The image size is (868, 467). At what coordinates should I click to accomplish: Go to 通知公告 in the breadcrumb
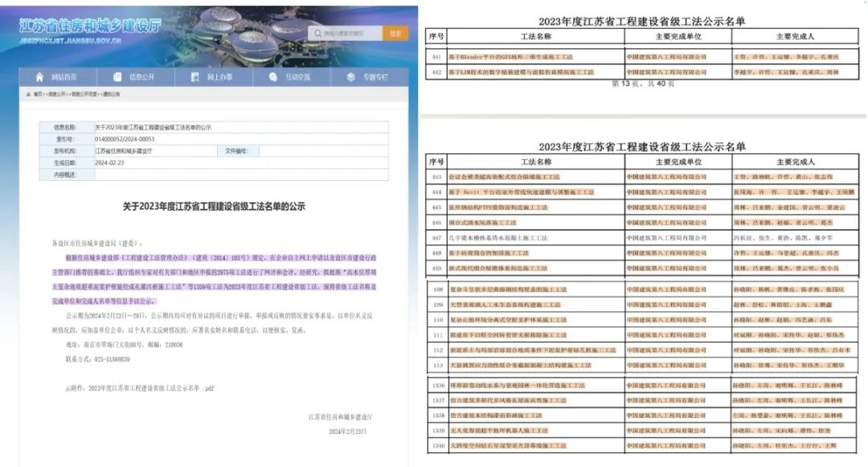(111, 94)
